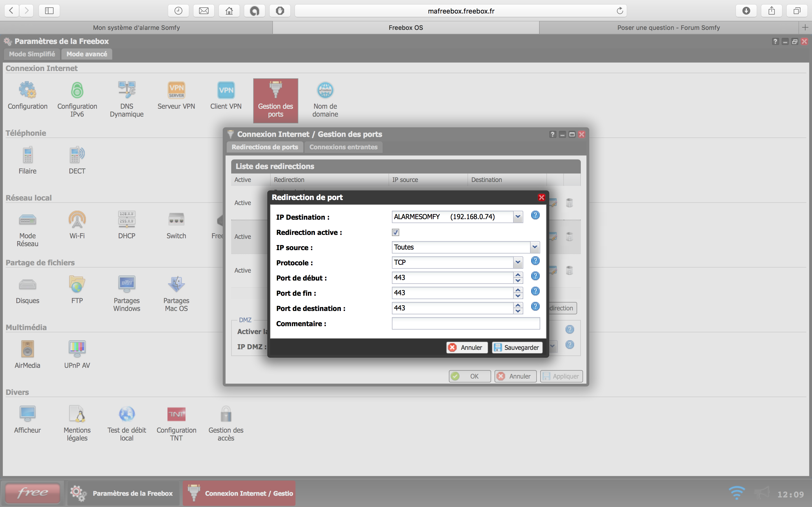
Task: Open the Protocole dropdown list
Action: coord(518,263)
